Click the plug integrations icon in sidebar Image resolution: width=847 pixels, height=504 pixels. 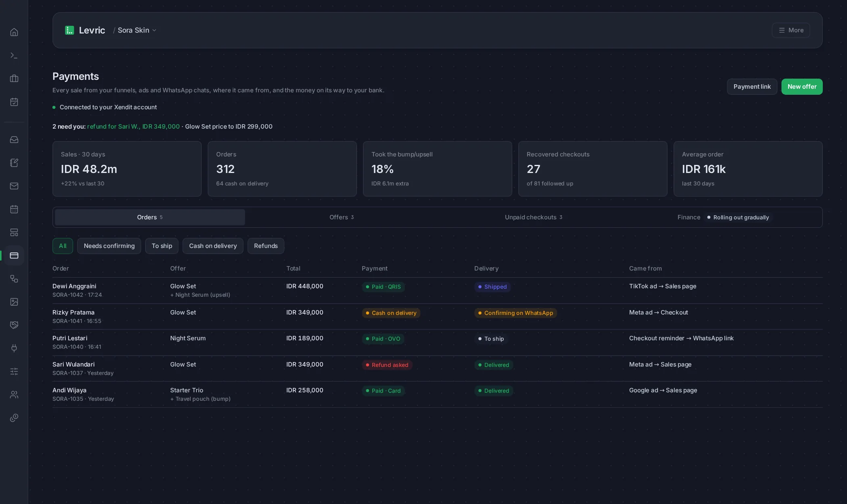tap(14, 348)
